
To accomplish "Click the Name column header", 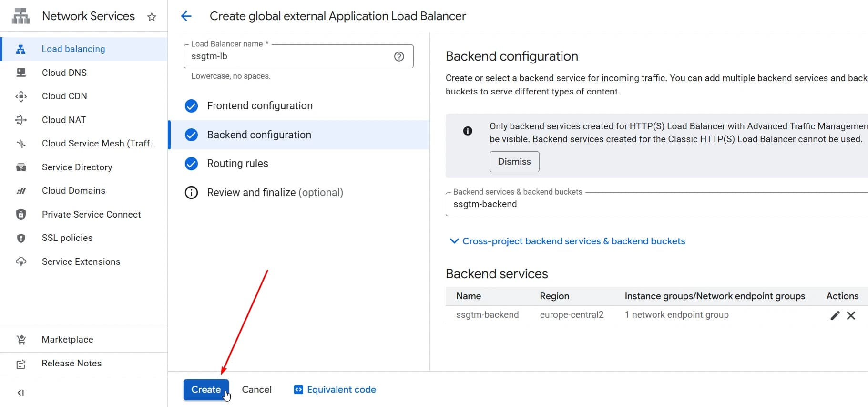I will point(469,296).
